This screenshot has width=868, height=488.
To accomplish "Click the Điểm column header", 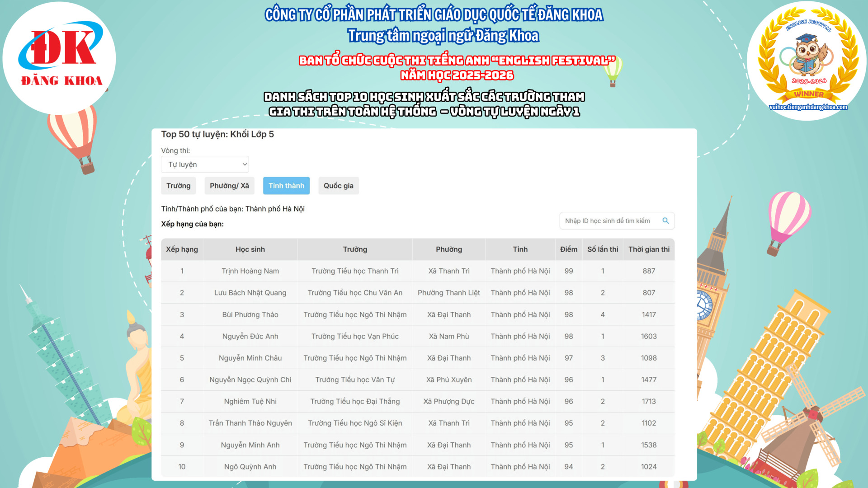I will (x=568, y=249).
